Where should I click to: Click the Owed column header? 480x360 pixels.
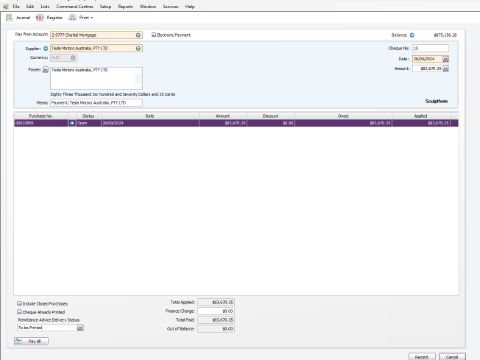pyautogui.click(x=343, y=116)
